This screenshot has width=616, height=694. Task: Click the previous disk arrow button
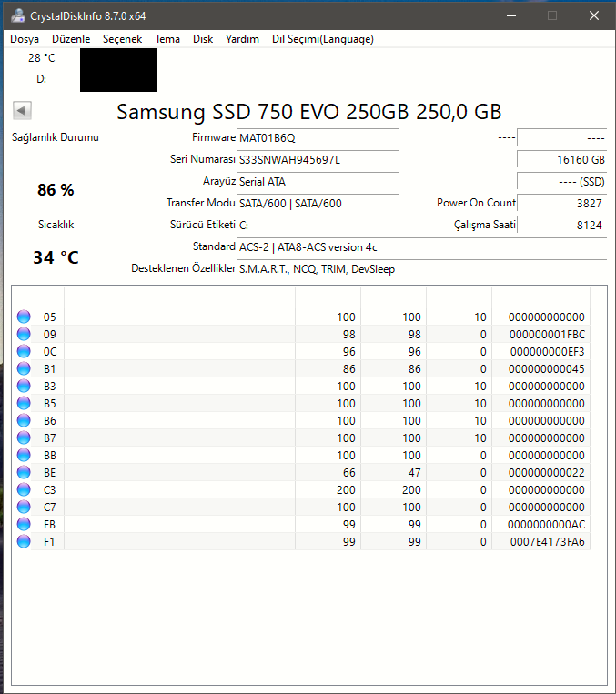pyautogui.click(x=22, y=110)
